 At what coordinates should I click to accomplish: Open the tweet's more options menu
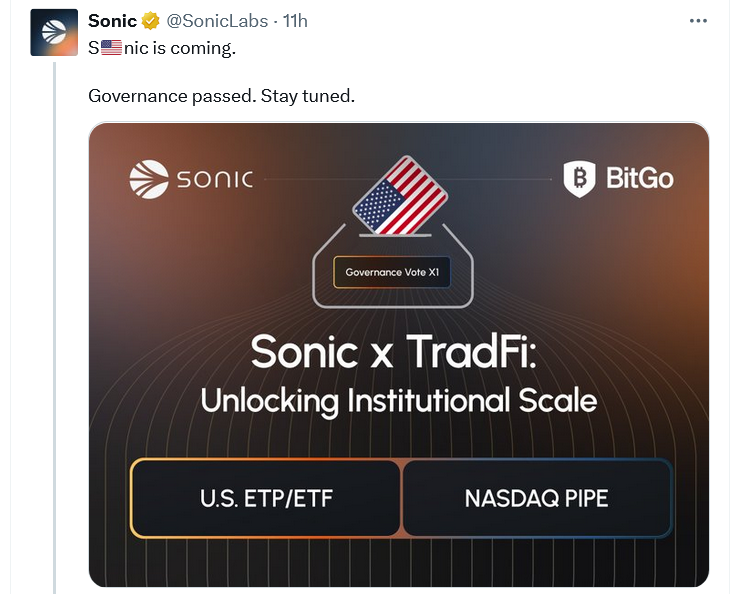(702, 21)
